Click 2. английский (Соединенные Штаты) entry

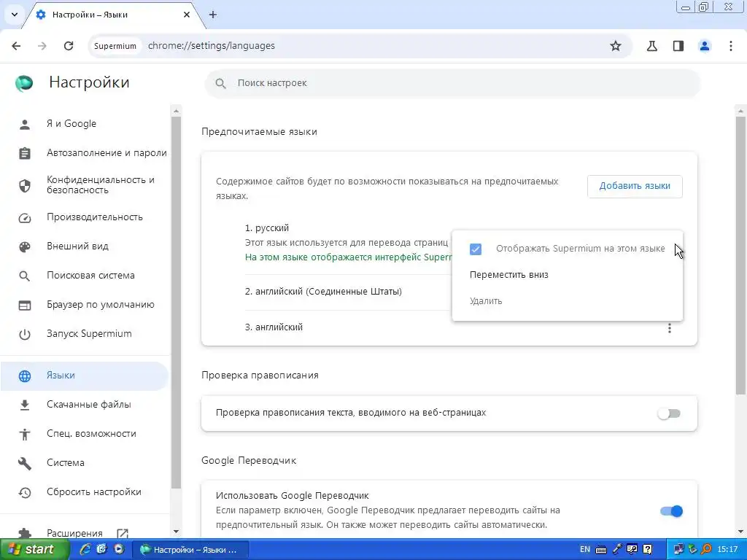(x=323, y=292)
